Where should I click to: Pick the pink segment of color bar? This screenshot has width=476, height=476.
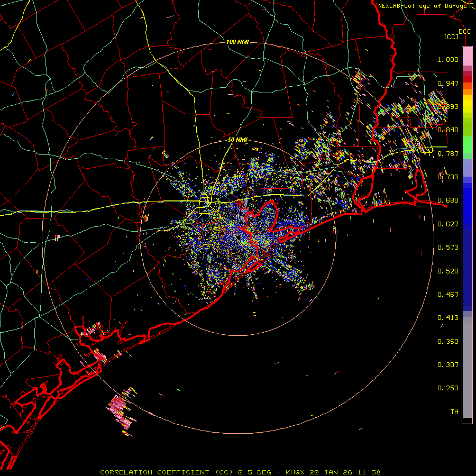click(467, 57)
